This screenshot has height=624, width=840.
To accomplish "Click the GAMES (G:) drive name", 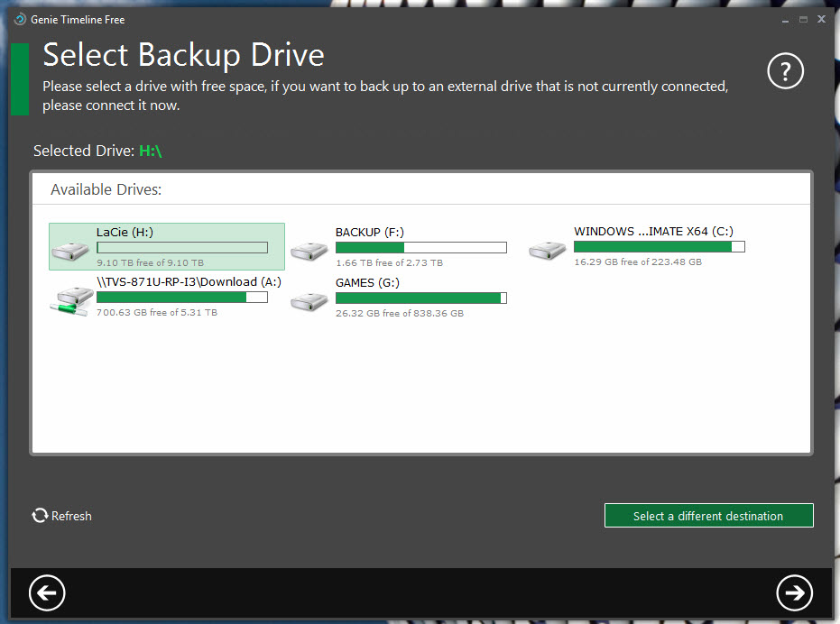I will (x=367, y=283).
